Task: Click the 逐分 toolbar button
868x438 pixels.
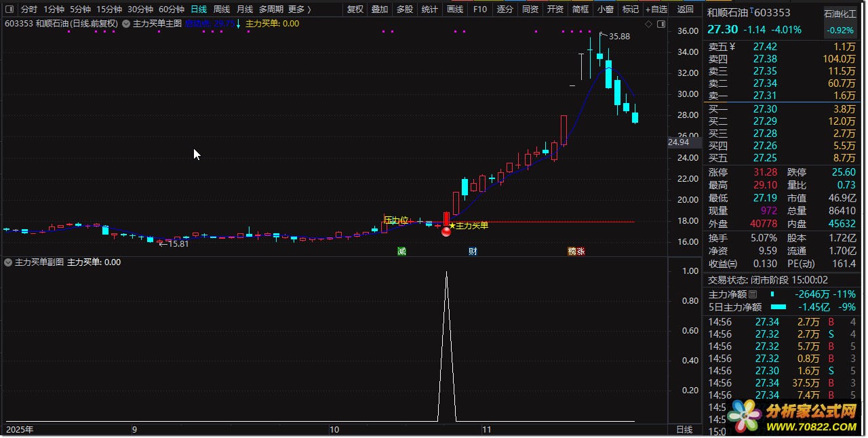Action: [x=505, y=9]
